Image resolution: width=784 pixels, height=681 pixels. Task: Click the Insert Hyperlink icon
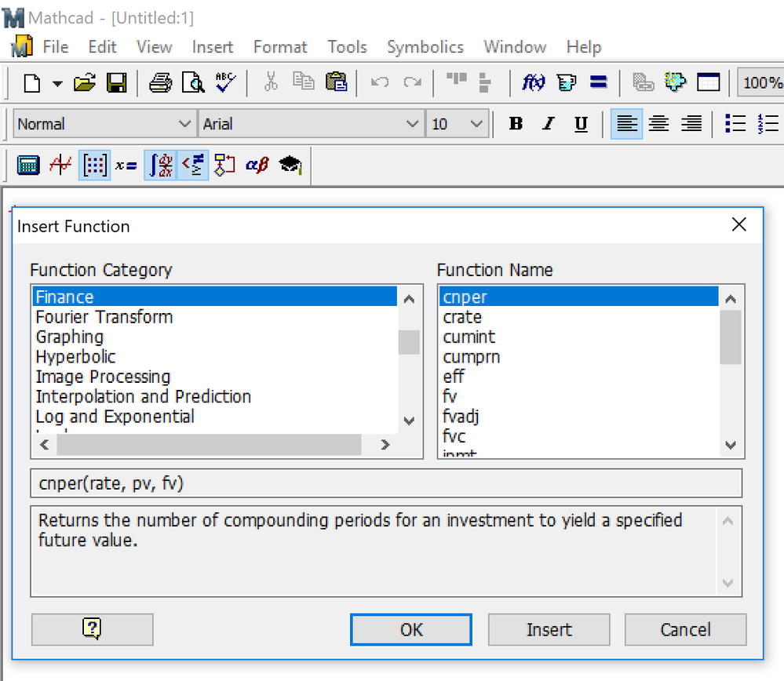643,82
